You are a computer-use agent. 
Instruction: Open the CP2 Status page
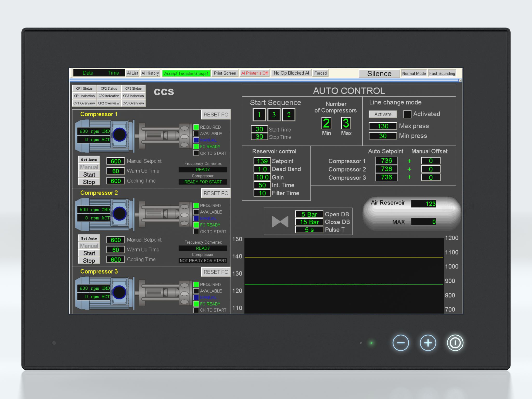[x=109, y=88]
